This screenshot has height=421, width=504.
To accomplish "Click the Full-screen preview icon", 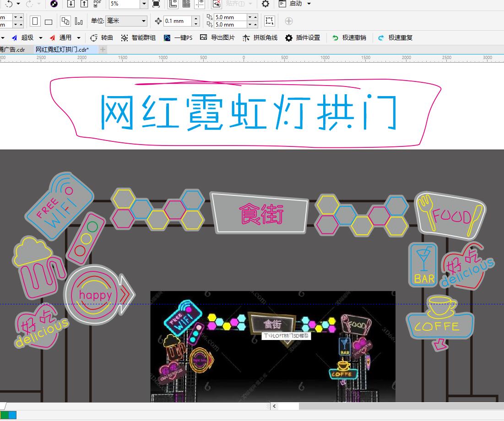I will [156, 4].
